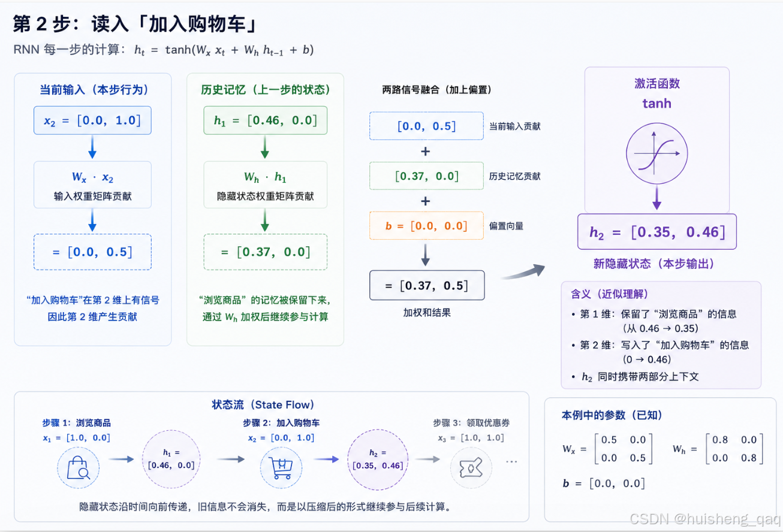This screenshot has height=532, width=783.
Task: Click the label 新隐藏状态（本步输出）
Action: point(654,264)
